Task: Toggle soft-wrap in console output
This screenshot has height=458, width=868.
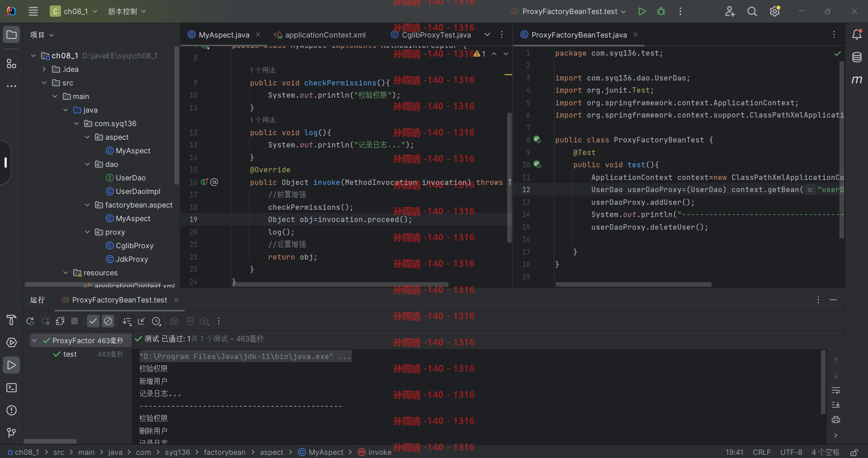Action: pos(836,390)
